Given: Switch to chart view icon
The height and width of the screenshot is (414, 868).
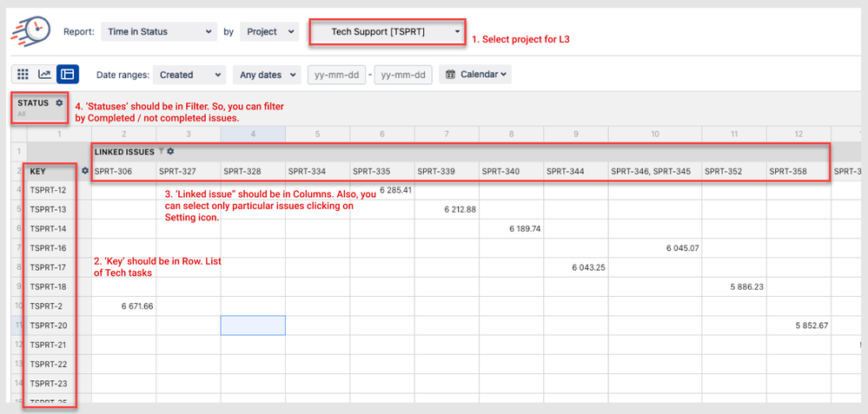Looking at the screenshot, I should (x=45, y=74).
